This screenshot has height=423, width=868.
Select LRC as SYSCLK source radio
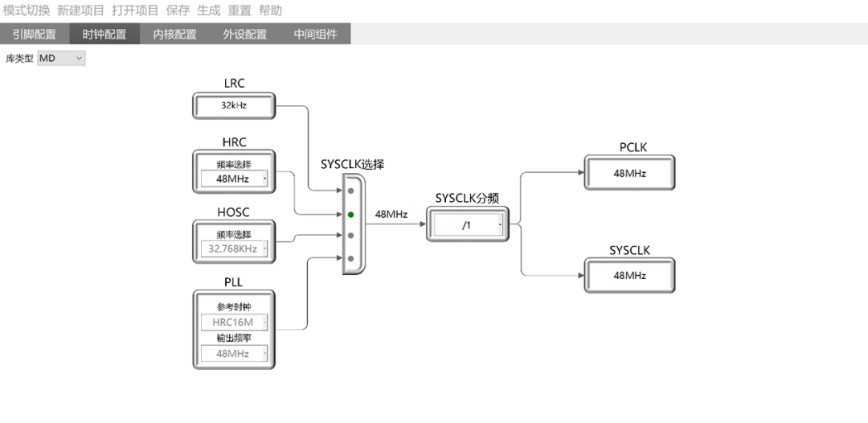[x=350, y=191]
